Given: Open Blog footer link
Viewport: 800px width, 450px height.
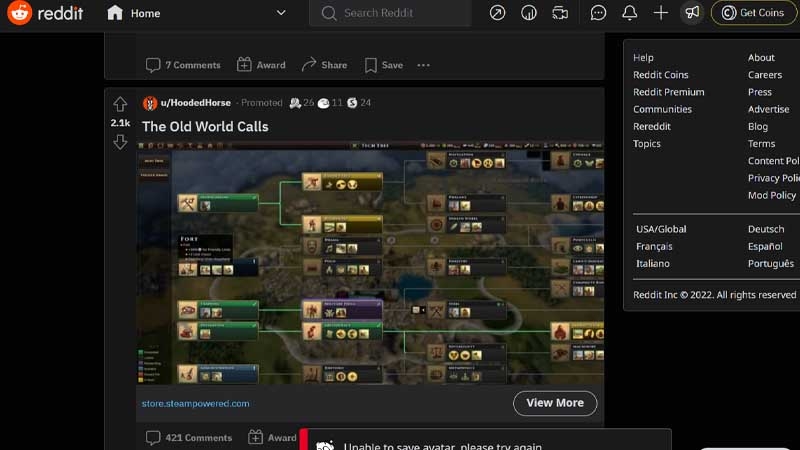Looking at the screenshot, I should 758,127.
